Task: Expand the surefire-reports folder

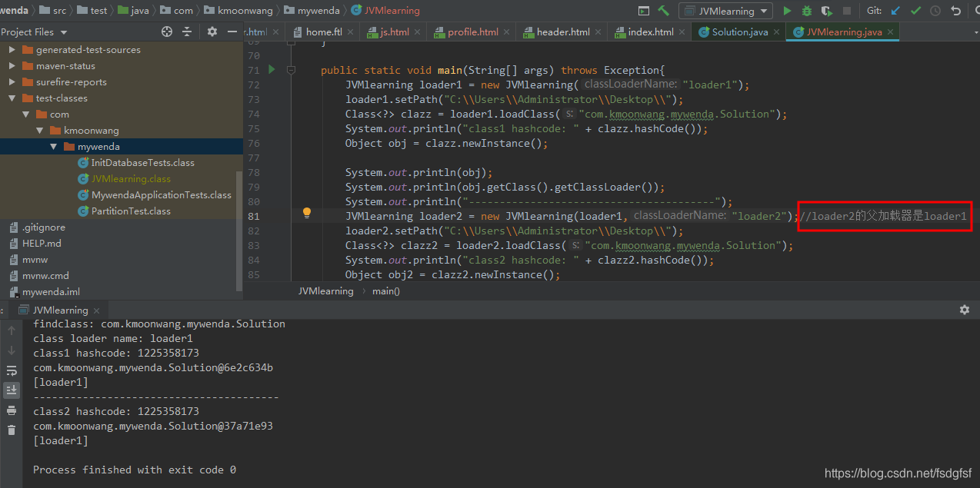Action: pyautogui.click(x=12, y=82)
